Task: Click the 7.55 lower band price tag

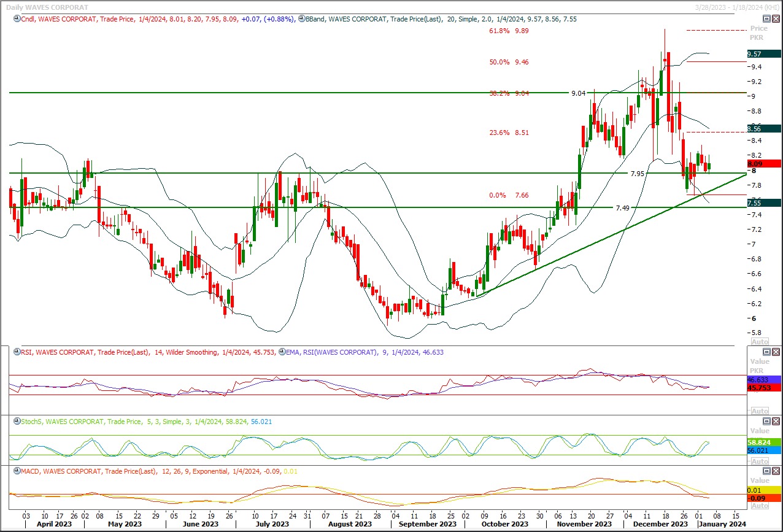Action: pos(764,202)
